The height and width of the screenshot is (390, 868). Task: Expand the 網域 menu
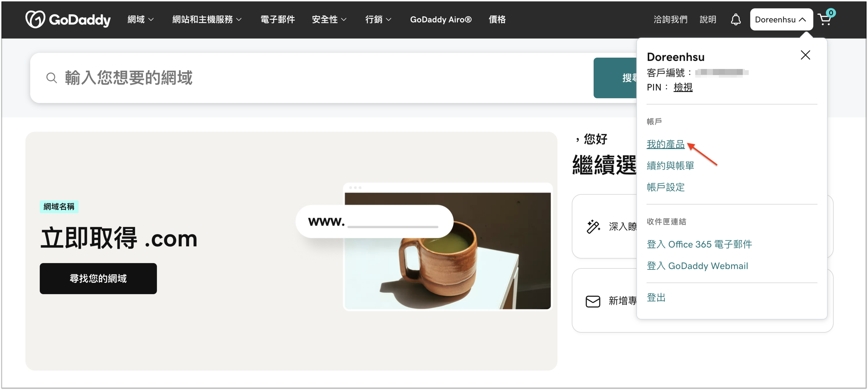pyautogui.click(x=140, y=20)
